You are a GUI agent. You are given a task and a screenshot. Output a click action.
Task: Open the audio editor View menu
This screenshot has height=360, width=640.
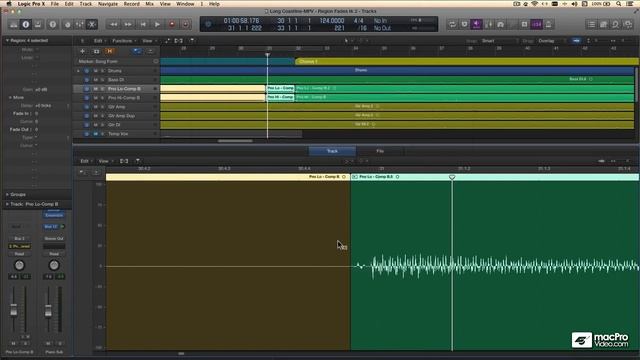[x=105, y=161]
